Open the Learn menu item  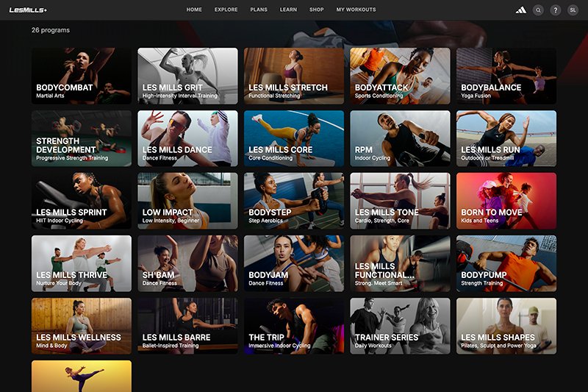click(288, 10)
